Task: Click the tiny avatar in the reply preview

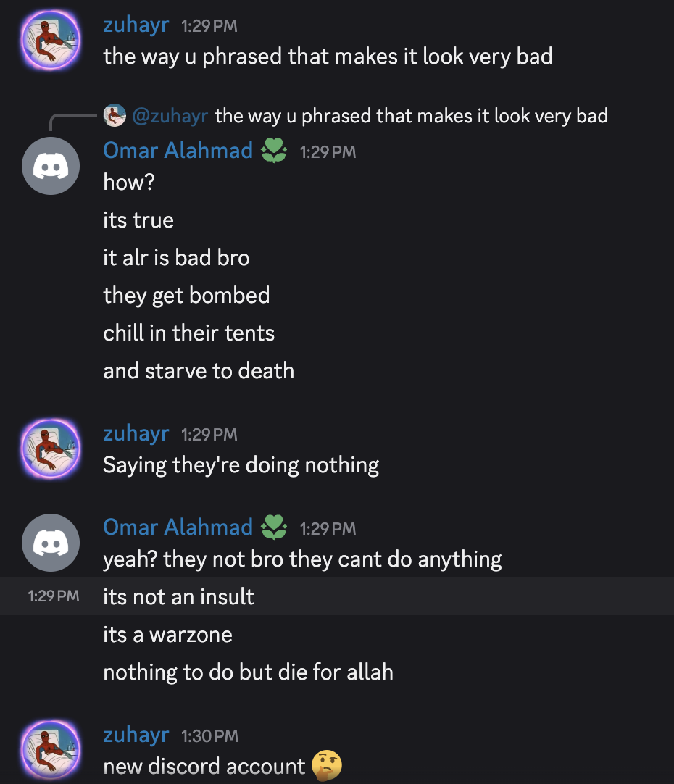Action: tap(115, 115)
